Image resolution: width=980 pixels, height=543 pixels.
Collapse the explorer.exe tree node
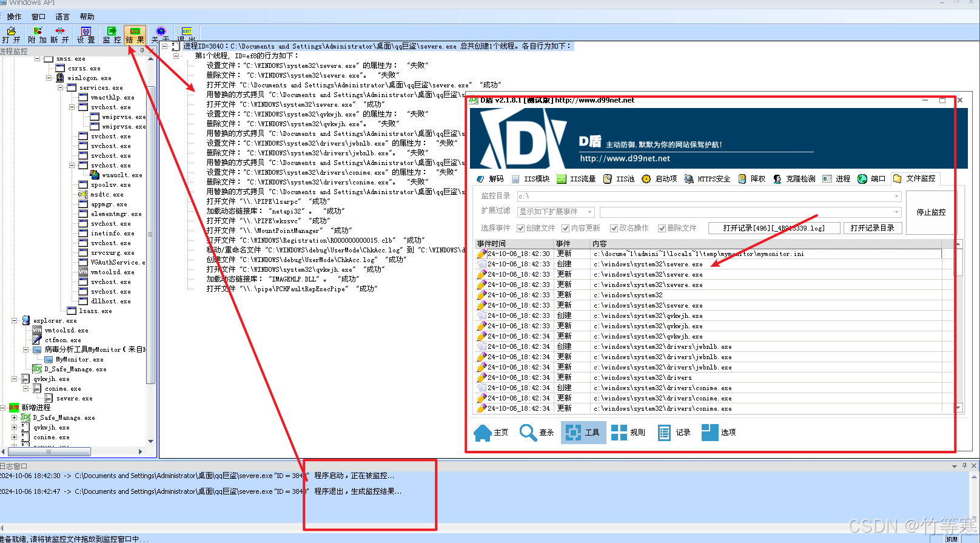(x=15, y=320)
